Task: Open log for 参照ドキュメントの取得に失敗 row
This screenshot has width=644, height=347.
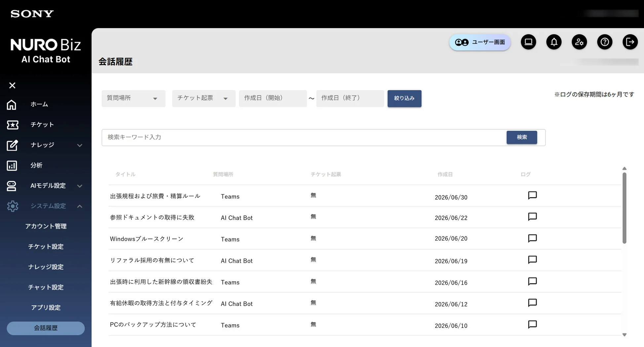Action: pyautogui.click(x=532, y=217)
